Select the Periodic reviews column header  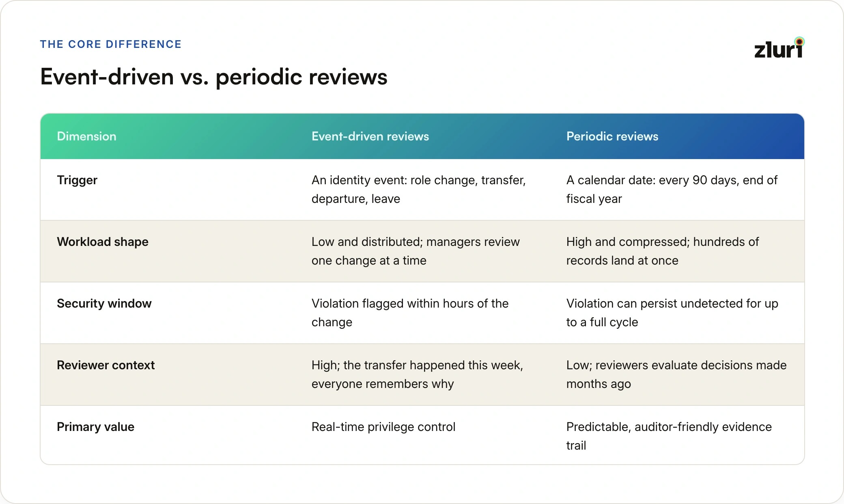612,136
